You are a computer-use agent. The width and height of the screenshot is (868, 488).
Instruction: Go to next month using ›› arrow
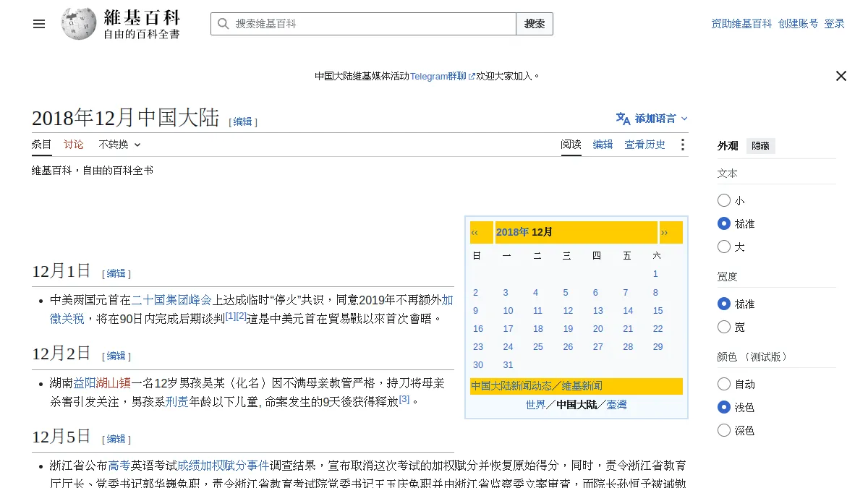click(664, 232)
